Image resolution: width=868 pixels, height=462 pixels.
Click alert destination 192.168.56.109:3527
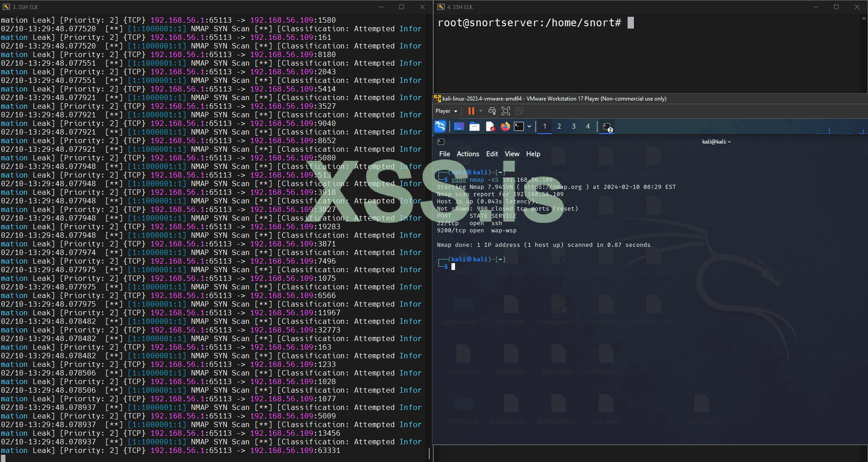click(x=293, y=106)
